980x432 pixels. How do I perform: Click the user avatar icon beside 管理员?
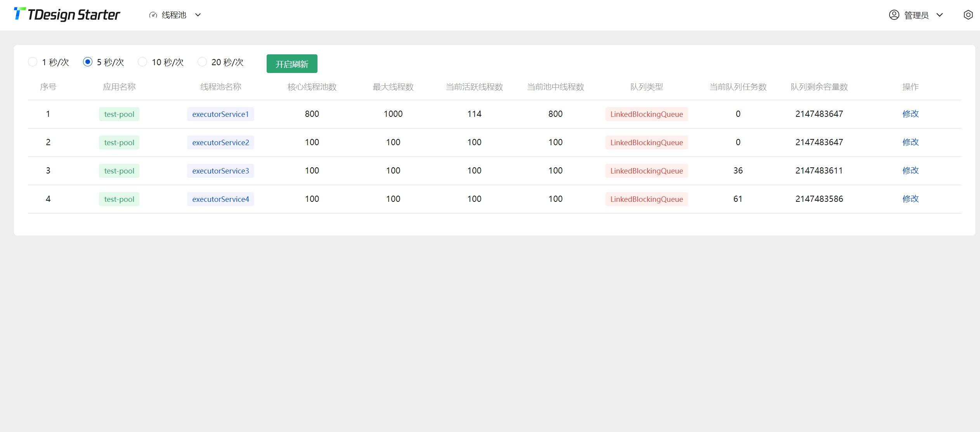[x=894, y=15]
